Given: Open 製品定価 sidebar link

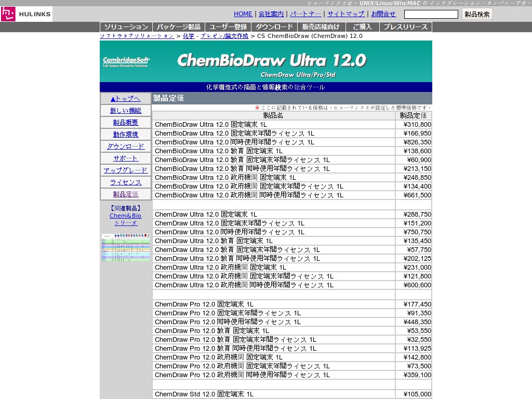Looking at the screenshot, I should pyautogui.click(x=126, y=194).
